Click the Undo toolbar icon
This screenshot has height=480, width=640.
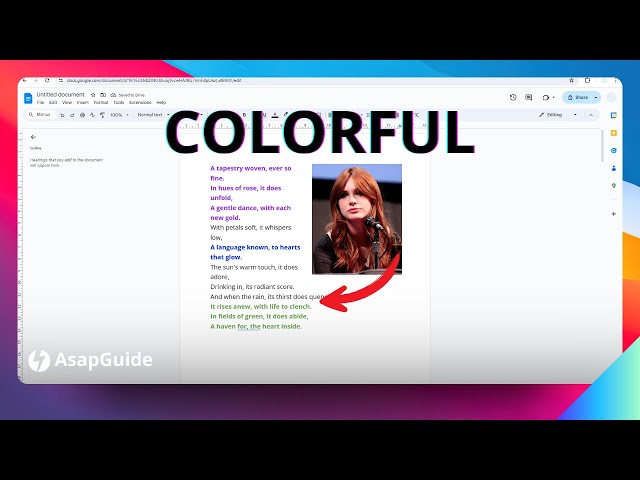[62, 115]
